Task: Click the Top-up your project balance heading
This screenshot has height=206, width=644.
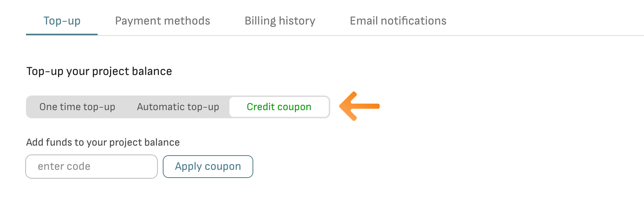Action: coord(99,71)
